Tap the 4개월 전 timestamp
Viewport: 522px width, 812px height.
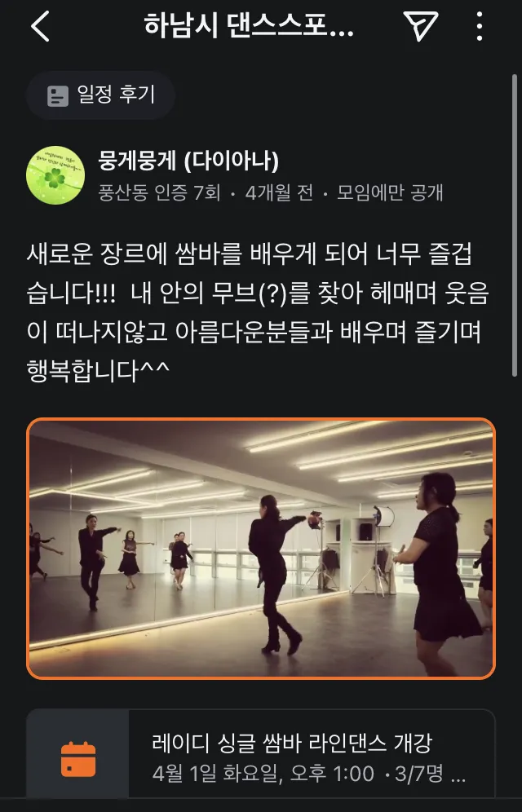(279, 193)
